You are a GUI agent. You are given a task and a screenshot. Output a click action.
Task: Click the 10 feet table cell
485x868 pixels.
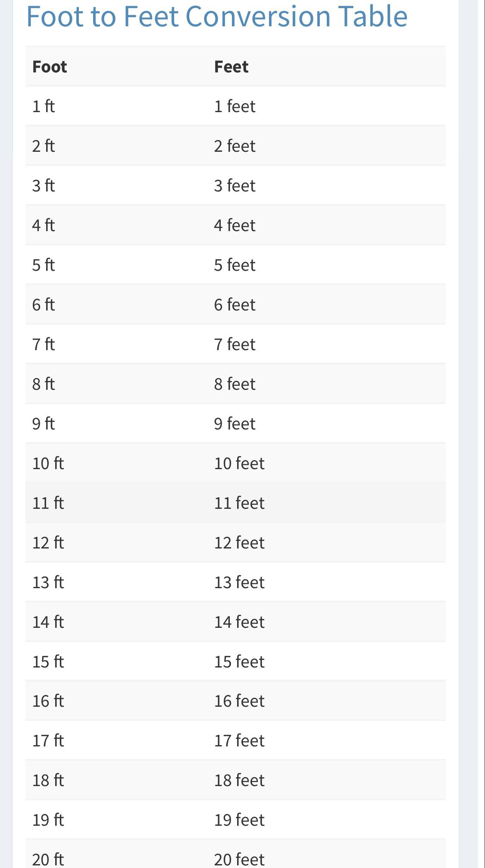tap(239, 464)
